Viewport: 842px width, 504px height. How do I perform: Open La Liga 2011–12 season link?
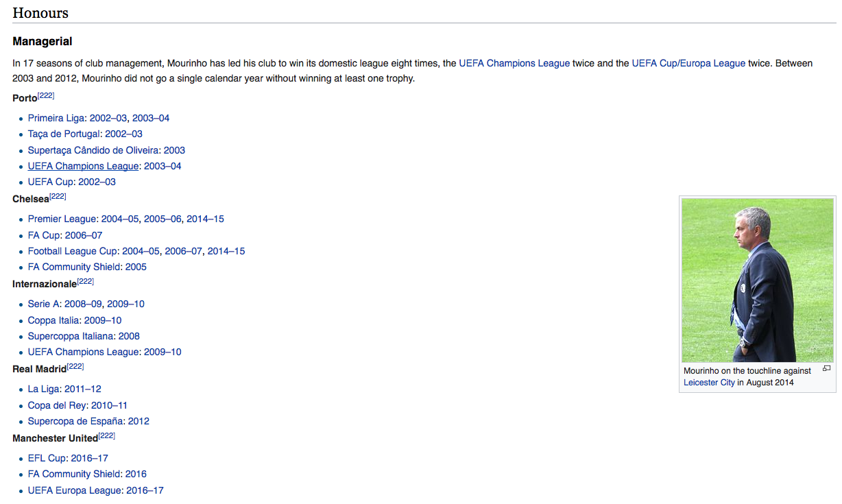83,389
